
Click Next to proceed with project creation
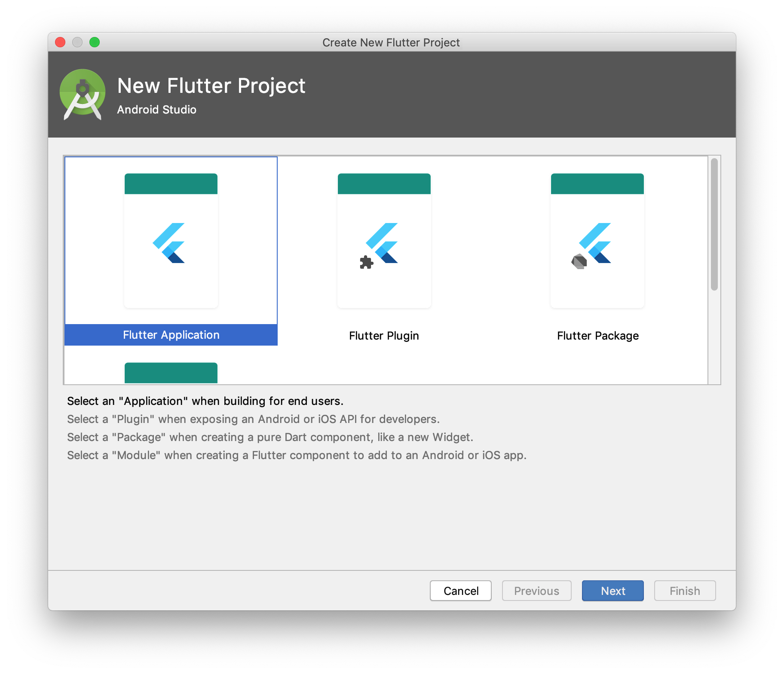click(x=612, y=591)
